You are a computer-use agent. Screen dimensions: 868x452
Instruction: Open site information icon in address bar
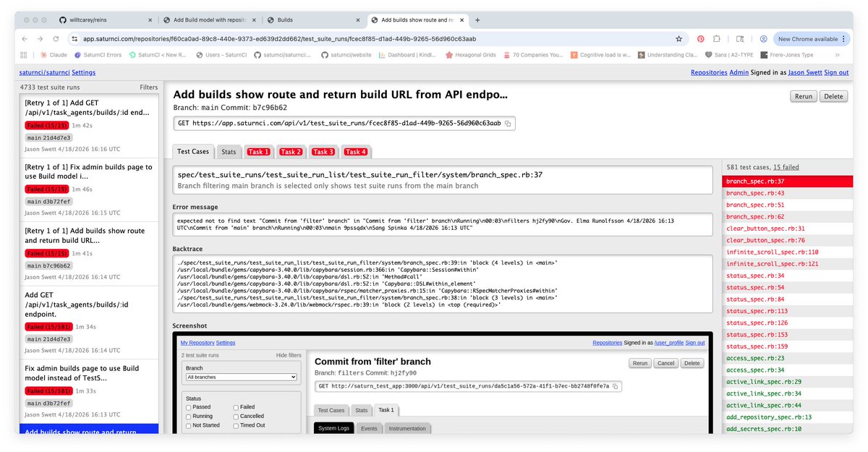point(75,39)
